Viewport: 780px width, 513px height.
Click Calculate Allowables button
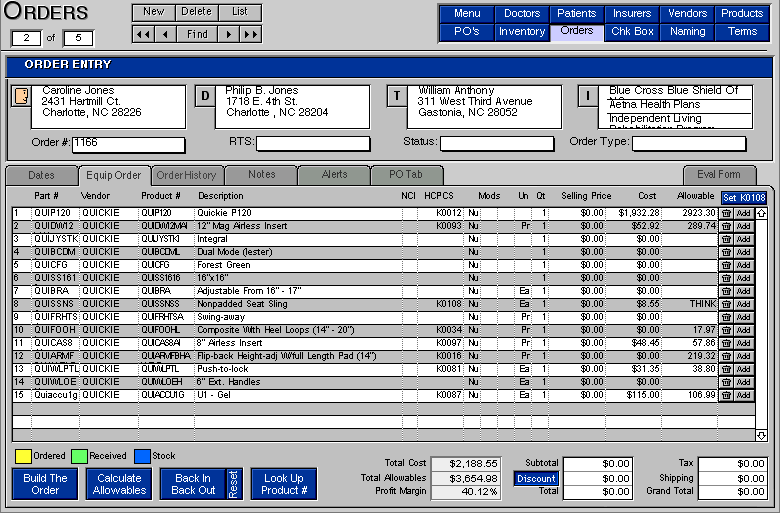coord(119,484)
